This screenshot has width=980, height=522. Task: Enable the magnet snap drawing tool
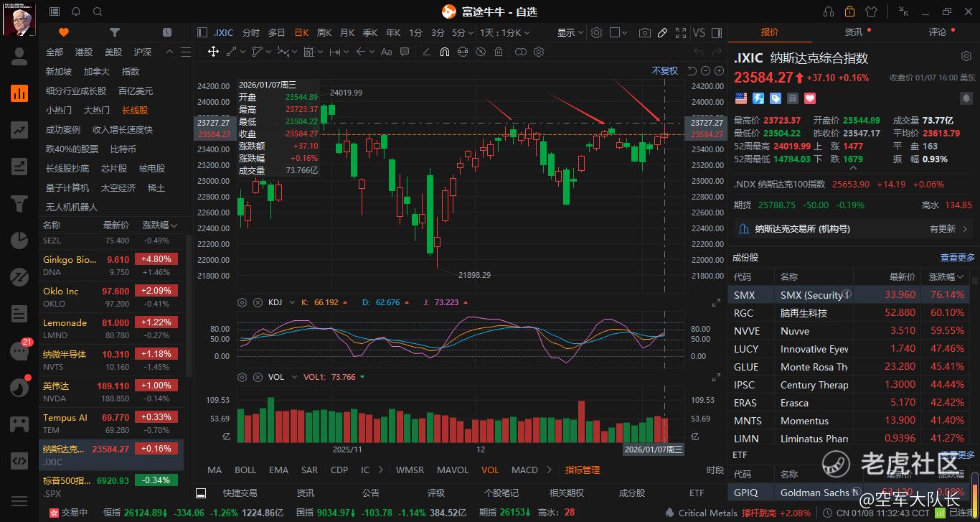[445, 52]
